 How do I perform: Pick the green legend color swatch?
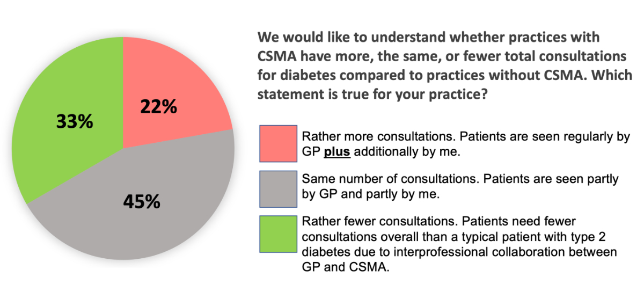pos(278,234)
